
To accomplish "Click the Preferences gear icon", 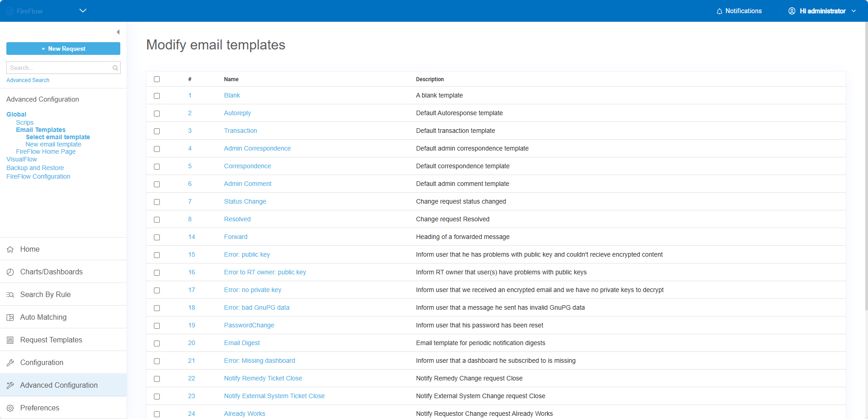I will click(10, 408).
